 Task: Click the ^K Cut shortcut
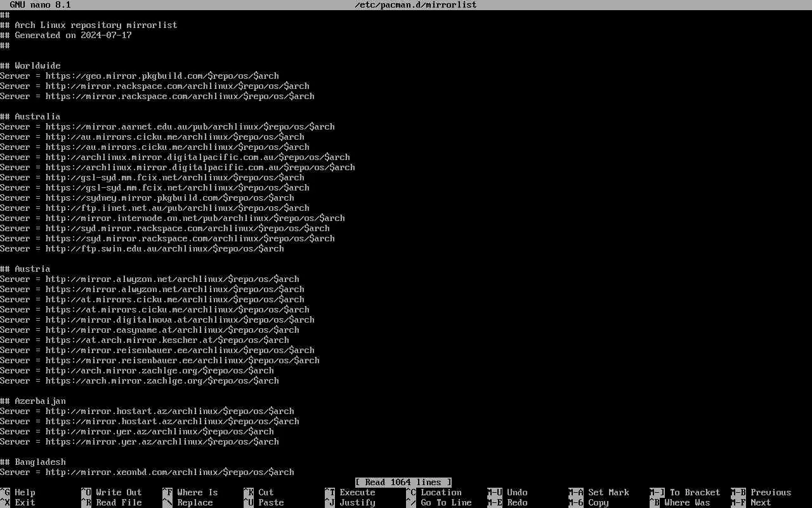(259, 492)
